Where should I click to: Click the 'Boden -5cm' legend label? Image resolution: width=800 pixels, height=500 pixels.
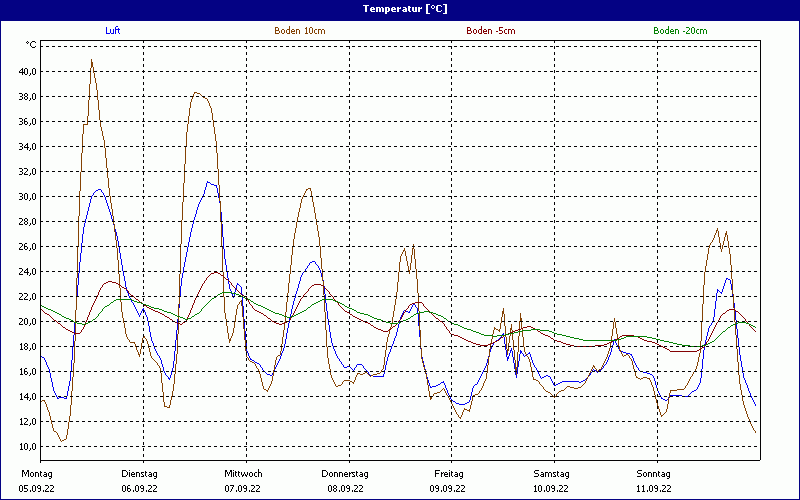point(490,31)
